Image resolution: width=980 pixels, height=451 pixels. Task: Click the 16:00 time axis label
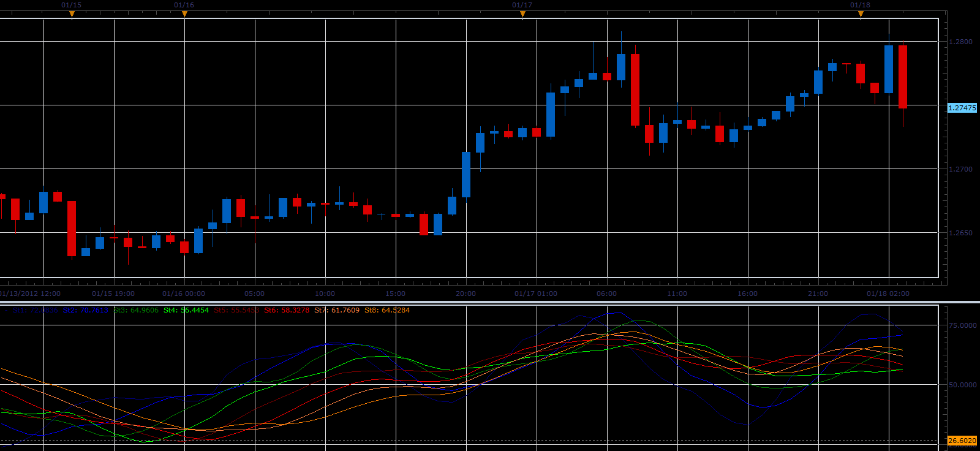748,294
